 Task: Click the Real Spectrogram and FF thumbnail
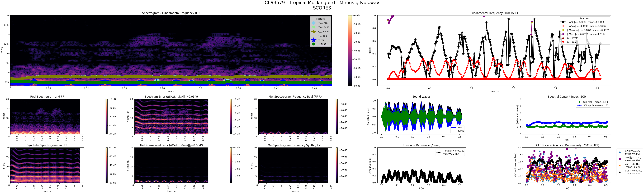coord(45,116)
